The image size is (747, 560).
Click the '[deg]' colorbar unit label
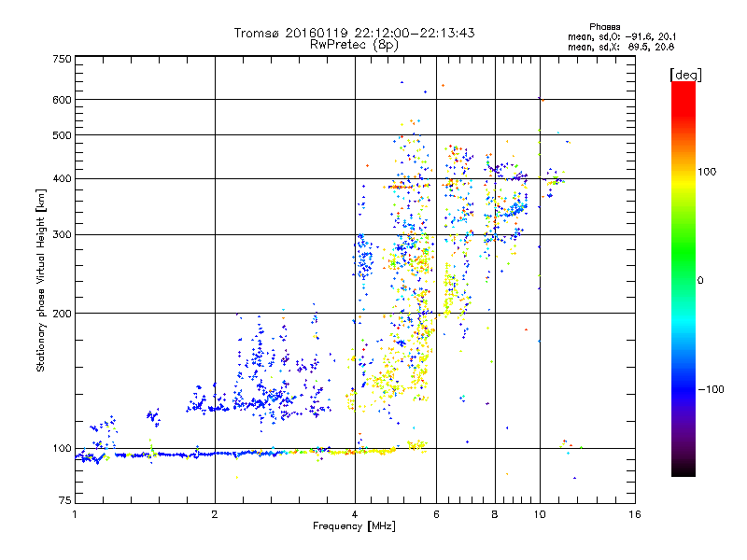pyautogui.click(x=685, y=75)
